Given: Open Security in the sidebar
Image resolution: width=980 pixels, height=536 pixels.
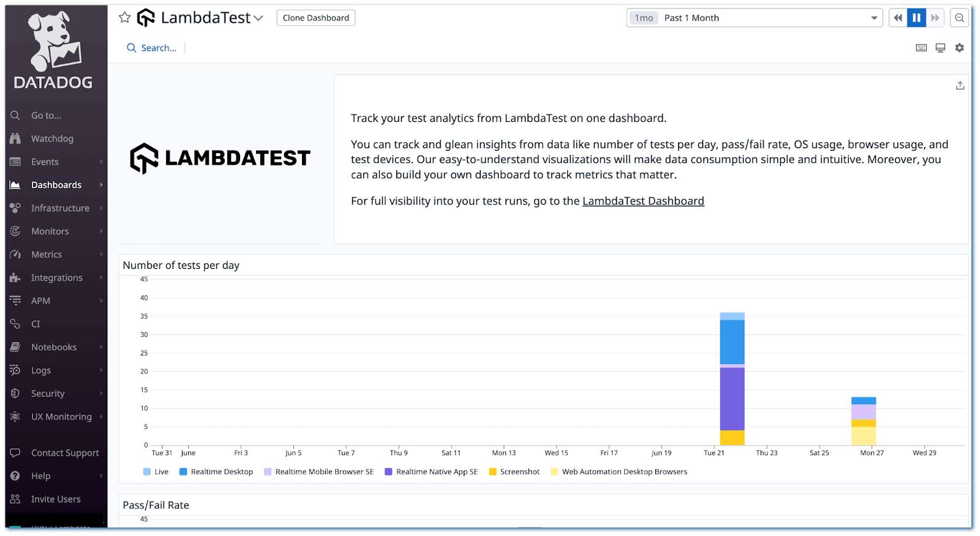Looking at the screenshot, I should [x=56, y=393].
